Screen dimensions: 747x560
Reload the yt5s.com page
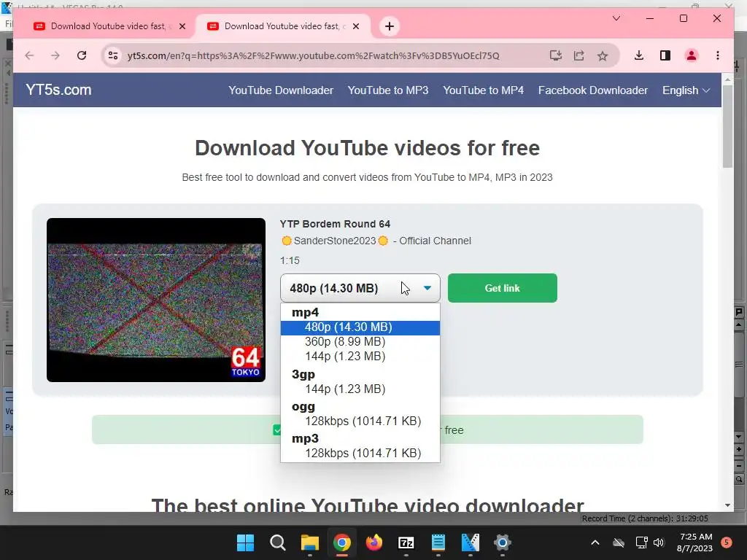(x=82, y=55)
